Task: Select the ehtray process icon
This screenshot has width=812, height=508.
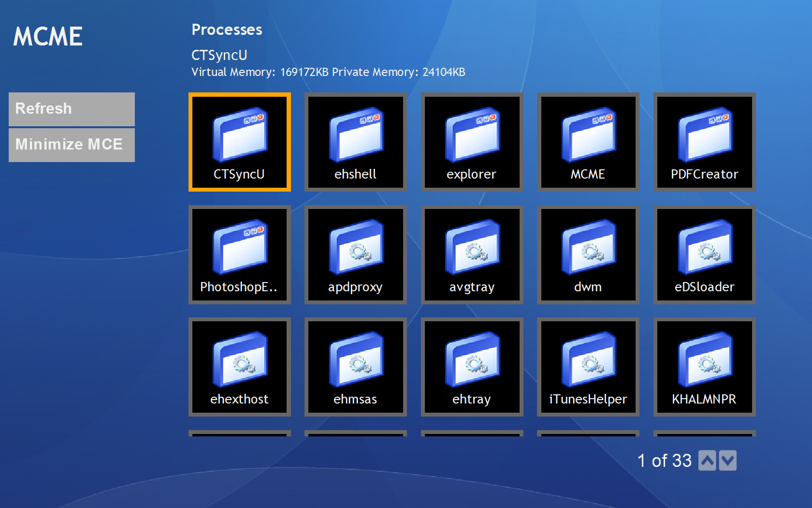Action: [472, 367]
